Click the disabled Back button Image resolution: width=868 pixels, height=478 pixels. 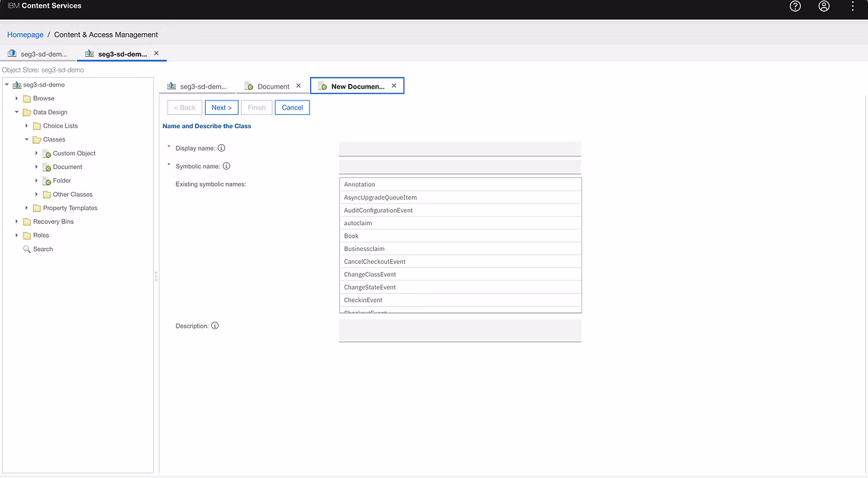pyautogui.click(x=185, y=107)
